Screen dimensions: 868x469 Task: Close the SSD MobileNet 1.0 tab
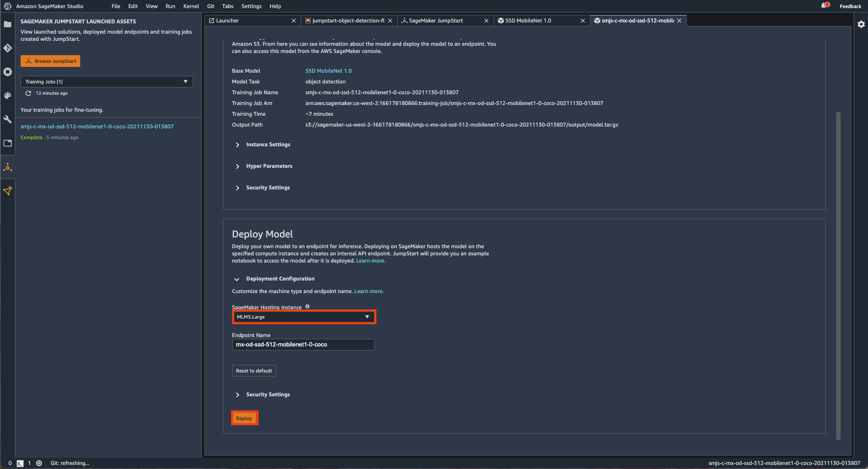(x=583, y=21)
